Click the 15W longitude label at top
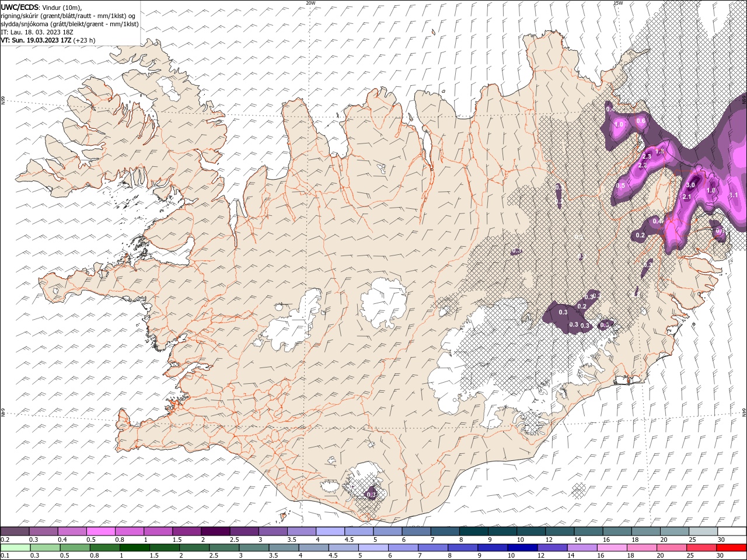 [x=617, y=3]
